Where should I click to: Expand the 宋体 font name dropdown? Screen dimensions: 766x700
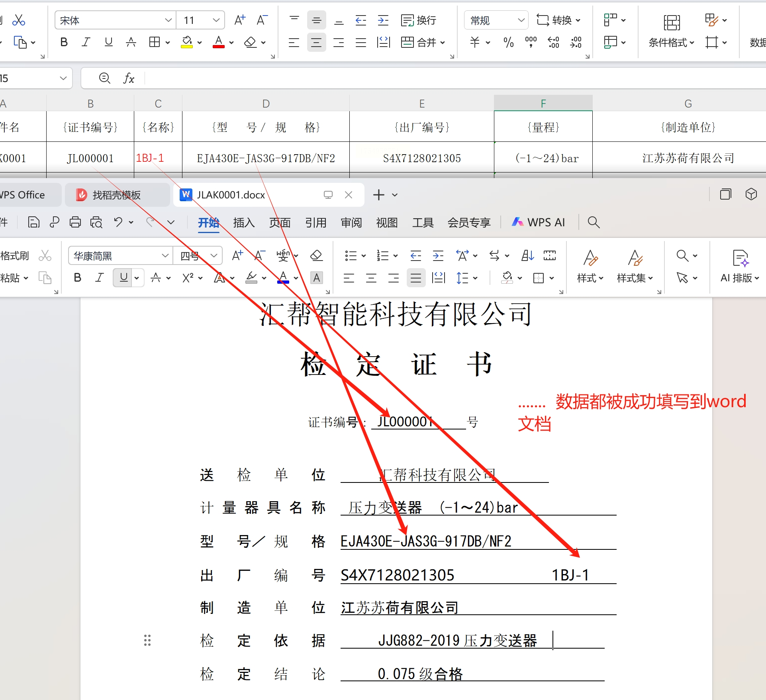click(x=168, y=20)
